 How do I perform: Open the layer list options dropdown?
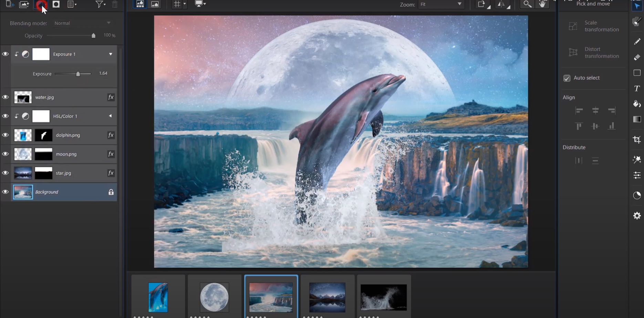pyautogui.click(x=72, y=4)
